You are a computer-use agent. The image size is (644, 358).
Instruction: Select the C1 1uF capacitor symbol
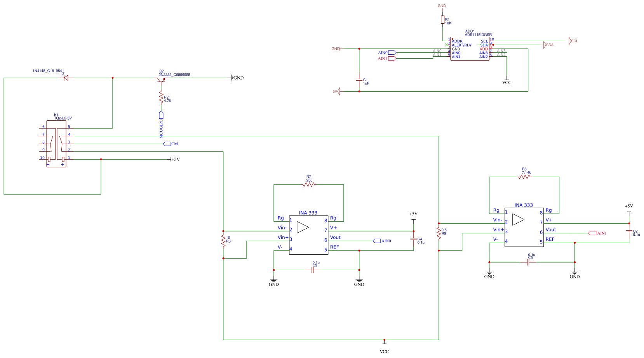click(x=359, y=80)
